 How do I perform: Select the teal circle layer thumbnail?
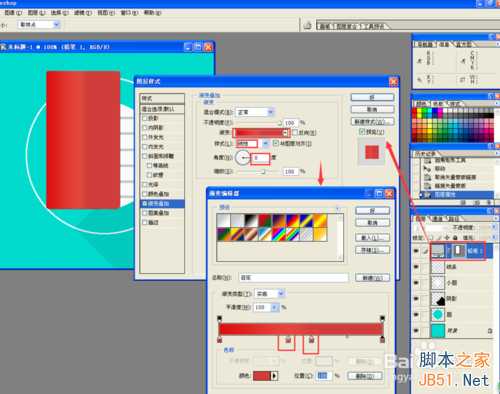tap(438, 314)
